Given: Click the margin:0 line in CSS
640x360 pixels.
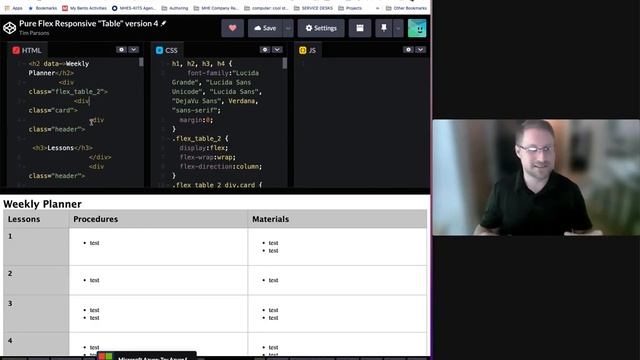Looking at the screenshot, I should (x=196, y=120).
